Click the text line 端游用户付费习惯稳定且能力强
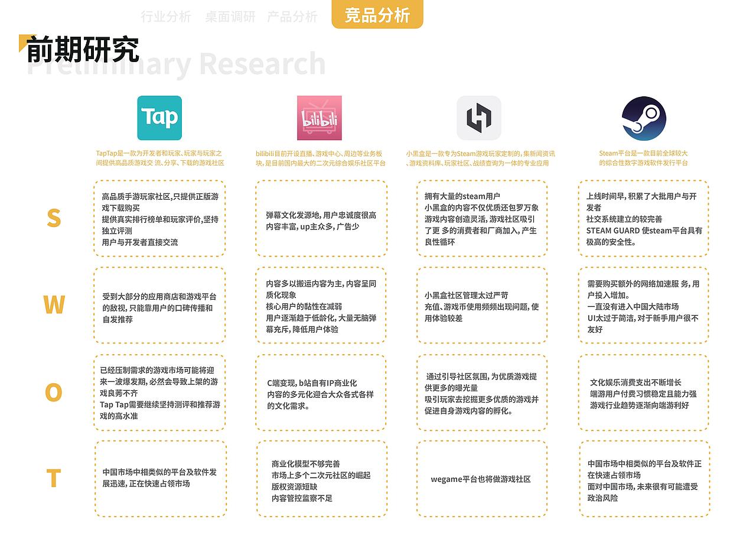Image resolution: width=756 pixels, height=535 pixels. point(643,394)
